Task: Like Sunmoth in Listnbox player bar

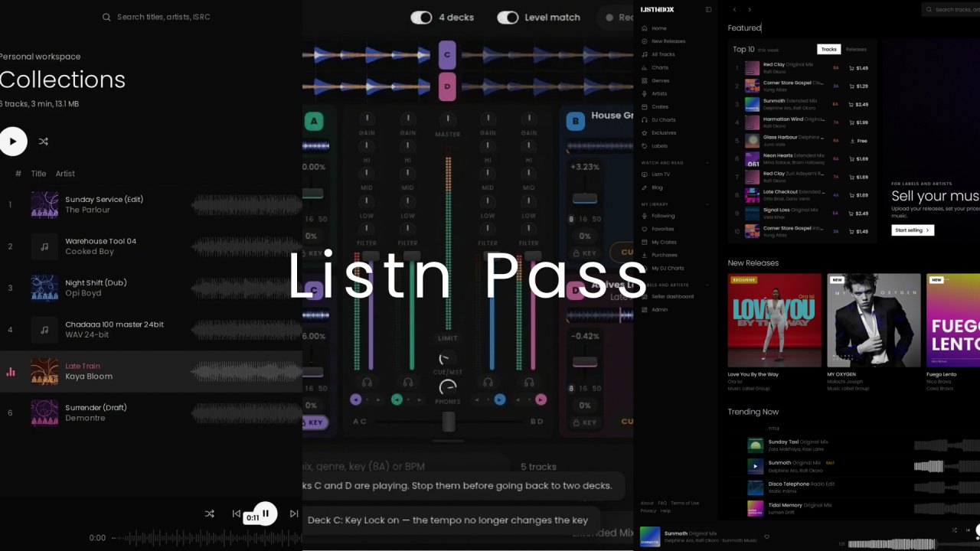Action: click(766, 536)
